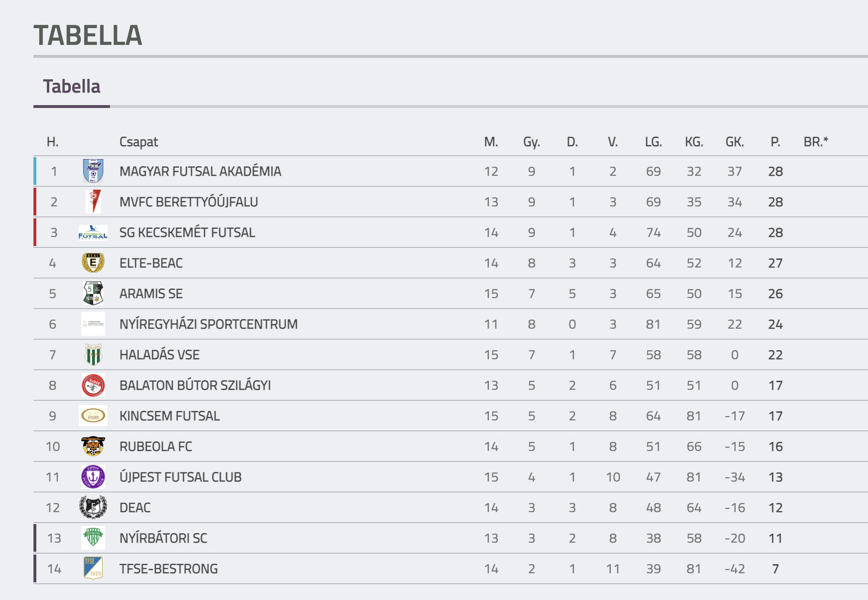868x600 pixels.
Task: Select the DEAC wreath crest
Action: coord(93,507)
